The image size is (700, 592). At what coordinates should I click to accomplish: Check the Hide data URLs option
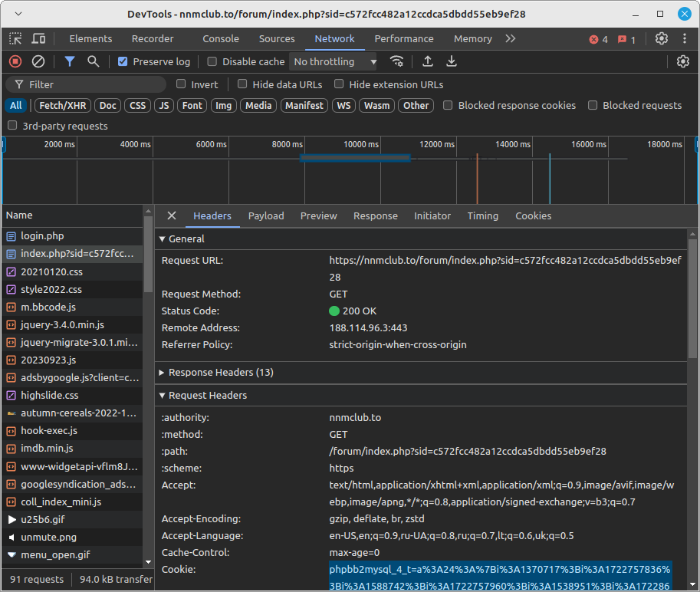[242, 84]
